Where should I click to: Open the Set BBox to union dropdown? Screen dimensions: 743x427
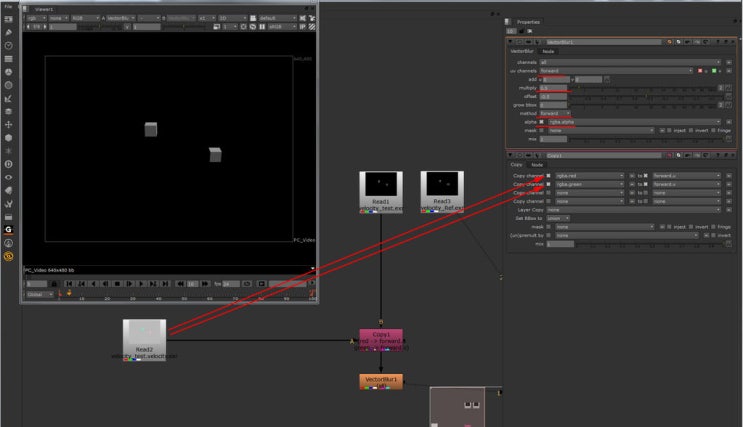tap(558, 218)
